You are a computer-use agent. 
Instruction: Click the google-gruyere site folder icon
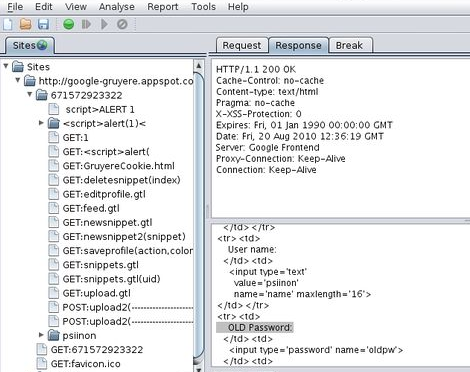coord(30,81)
